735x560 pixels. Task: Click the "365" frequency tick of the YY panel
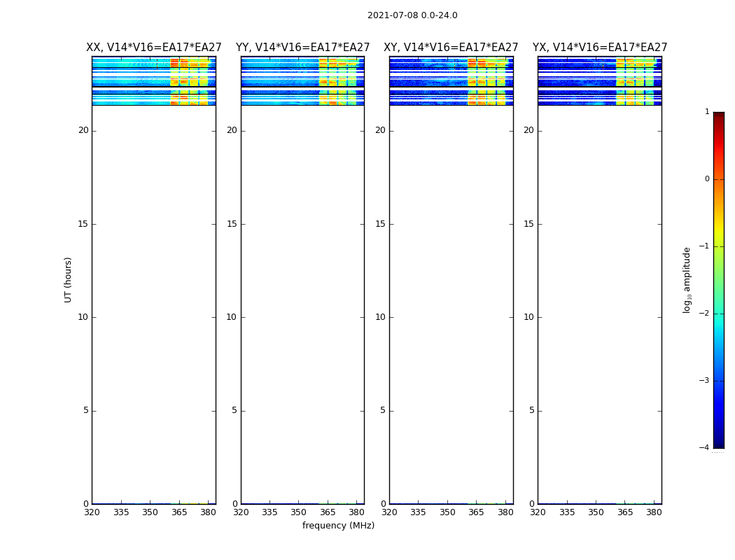click(328, 512)
